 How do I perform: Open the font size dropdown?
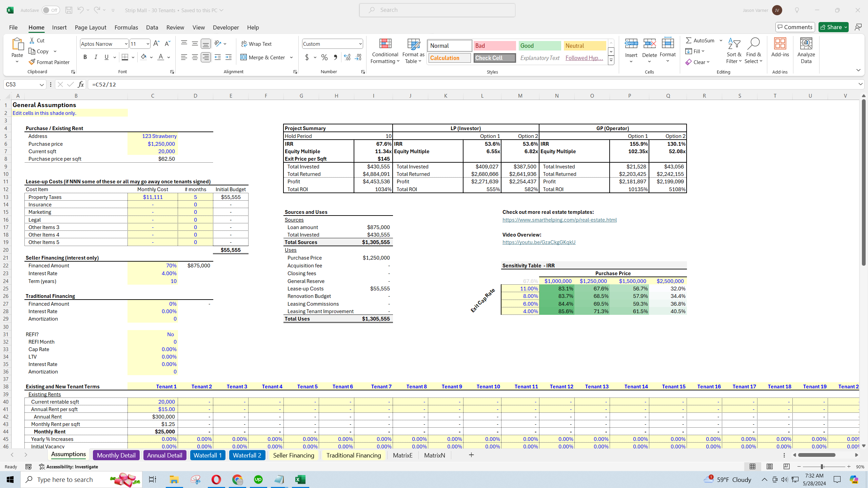pyautogui.click(x=148, y=44)
